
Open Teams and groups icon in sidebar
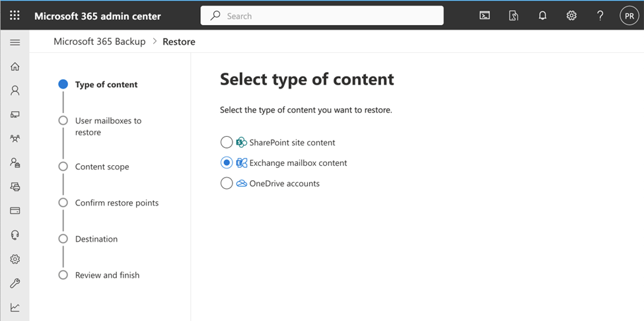(x=15, y=138)
